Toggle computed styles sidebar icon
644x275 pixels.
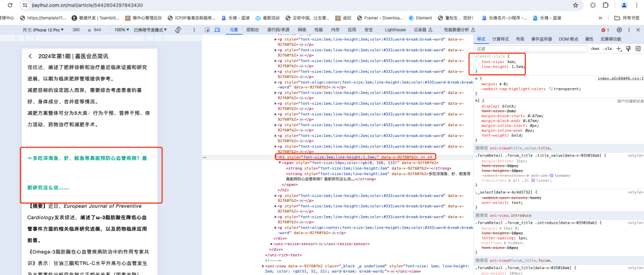pyautogui.click(x=638, y=48)
